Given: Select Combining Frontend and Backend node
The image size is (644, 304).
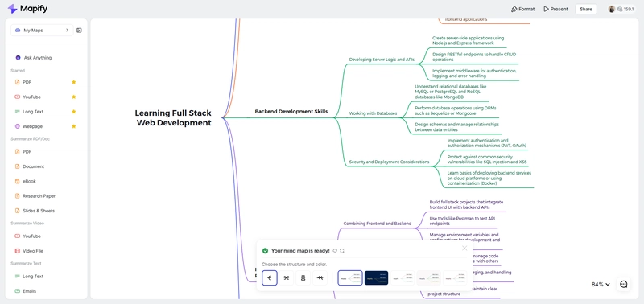Looking at the screenshot, I should click(x=377, y=224).
